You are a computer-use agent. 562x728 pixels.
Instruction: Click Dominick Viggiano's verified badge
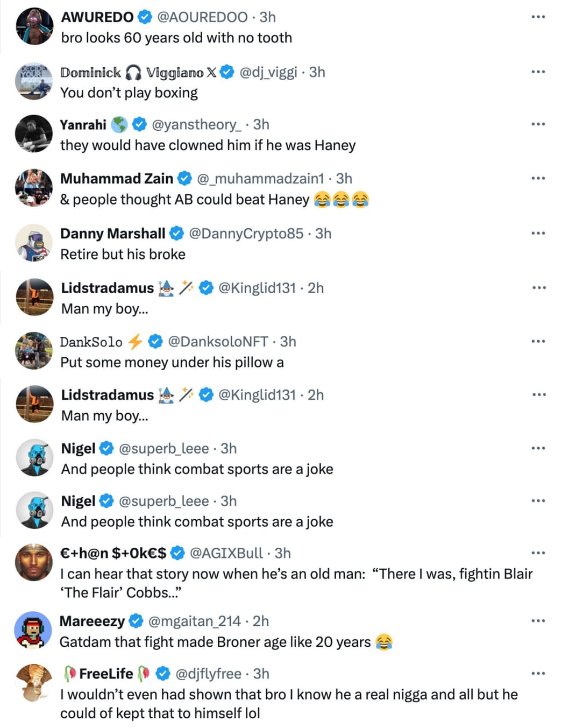click(227, 72)
